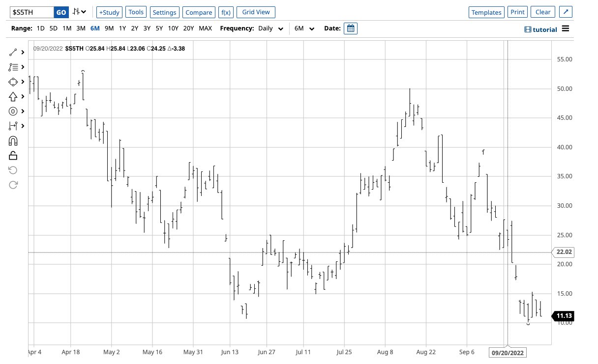Open the Frequency Daily dropdown
The image size is (598, 364).
tap(271, 28)
